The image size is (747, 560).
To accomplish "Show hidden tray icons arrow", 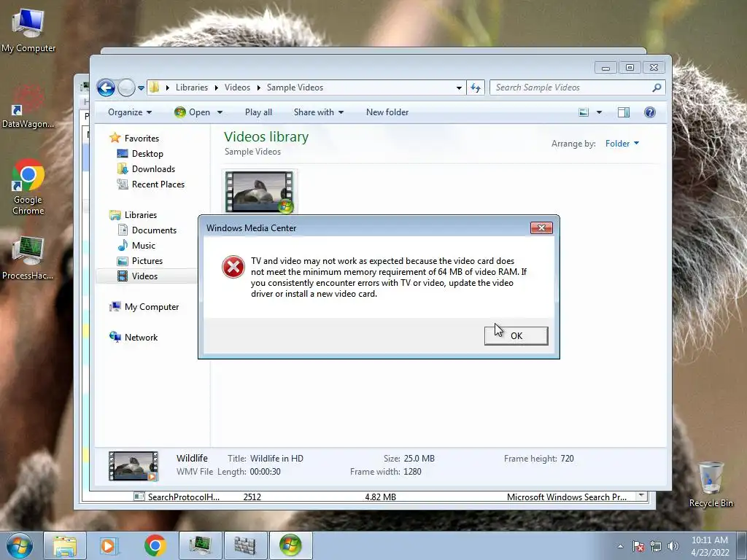I will click(620, 546).
